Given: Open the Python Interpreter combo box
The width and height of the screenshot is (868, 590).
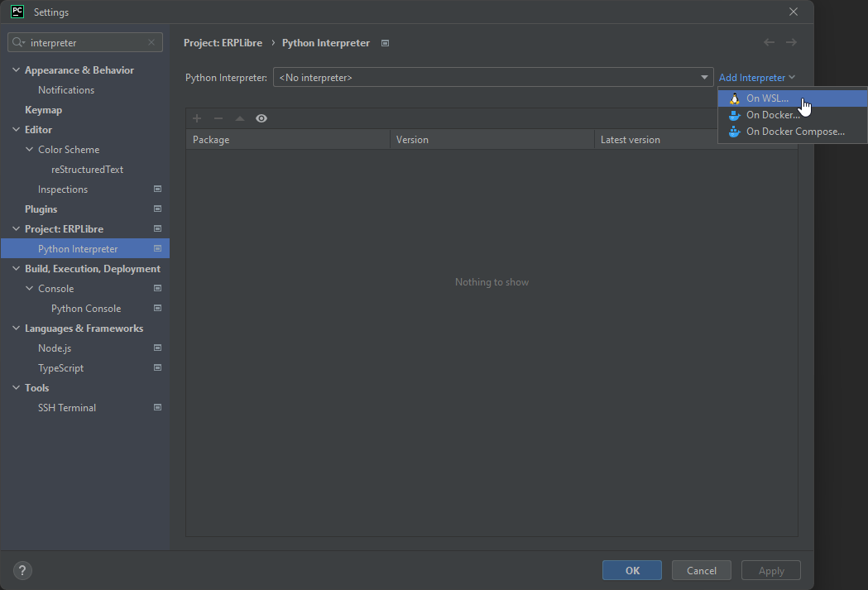Looking at the screenshot, I should pyautogui.click(x=492, y=78).
